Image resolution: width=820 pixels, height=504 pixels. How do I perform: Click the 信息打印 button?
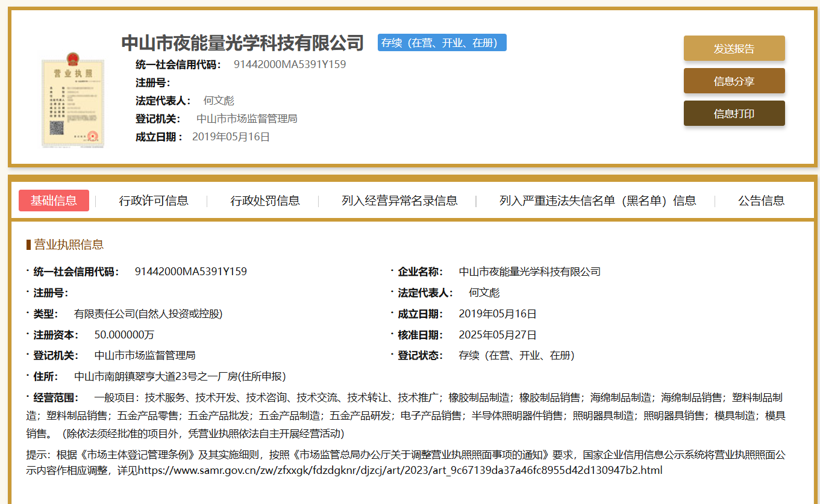pos(734,114)
